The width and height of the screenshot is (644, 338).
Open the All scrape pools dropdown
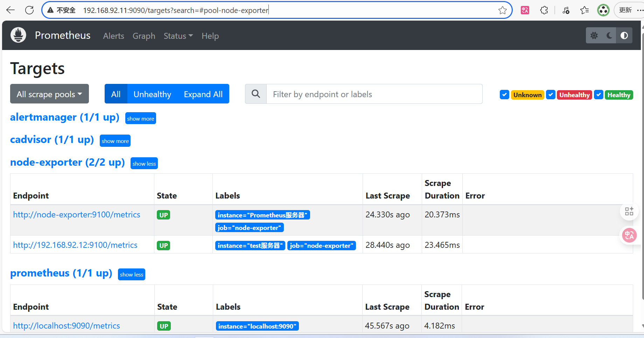(x=49, y=94)
